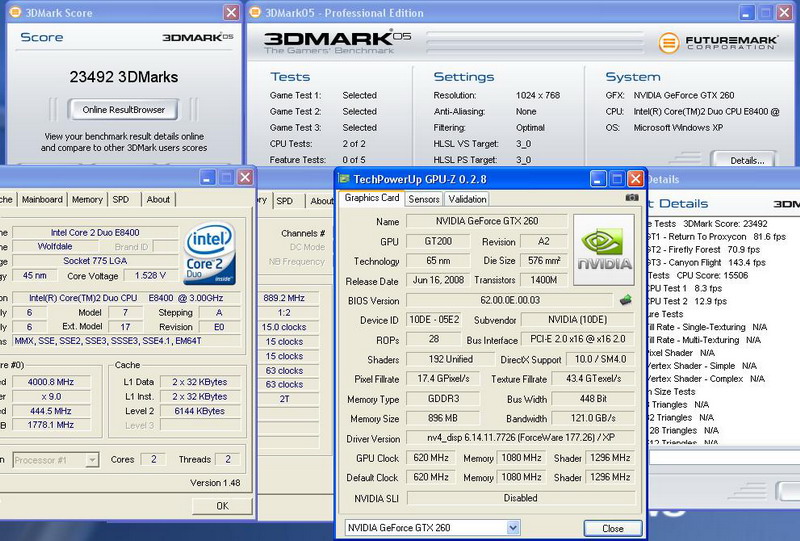Open the GPU selector dropdown in GPU-Z
Image resolution: width=800 pixels, height=541 pixels.
pos(513,528)
